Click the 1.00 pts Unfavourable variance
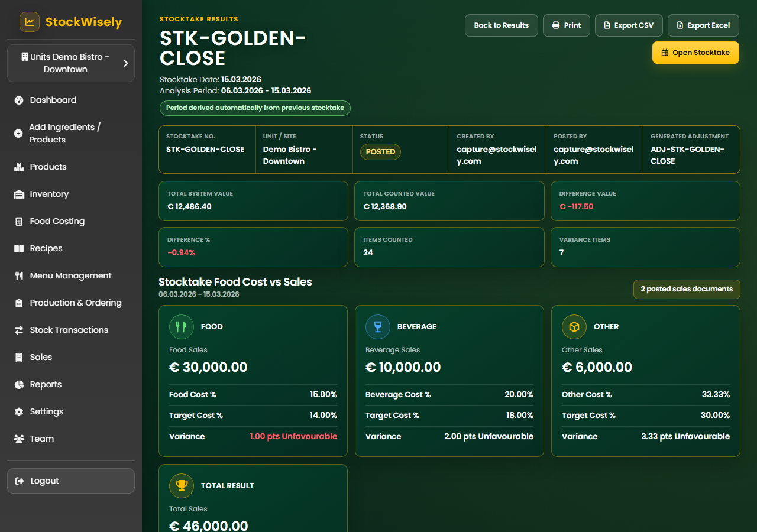The image size is (757, 532). (293, 437)
